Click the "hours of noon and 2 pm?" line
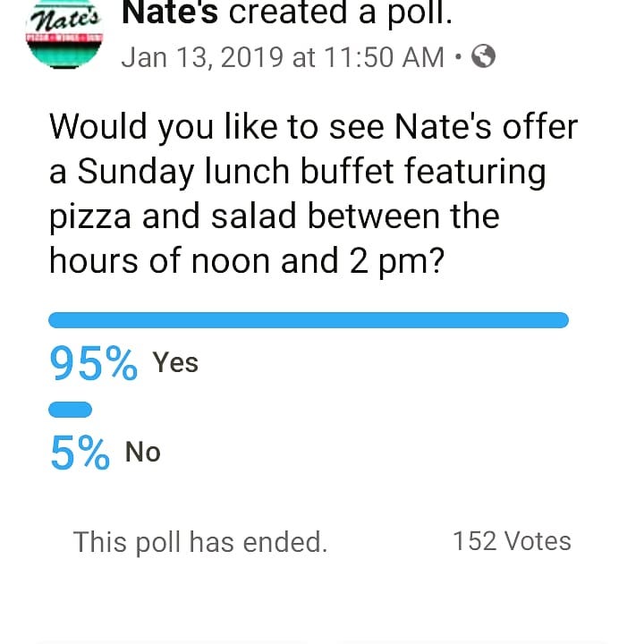The width and height of the screenshot is (644, 644). (x=247, y=259)
